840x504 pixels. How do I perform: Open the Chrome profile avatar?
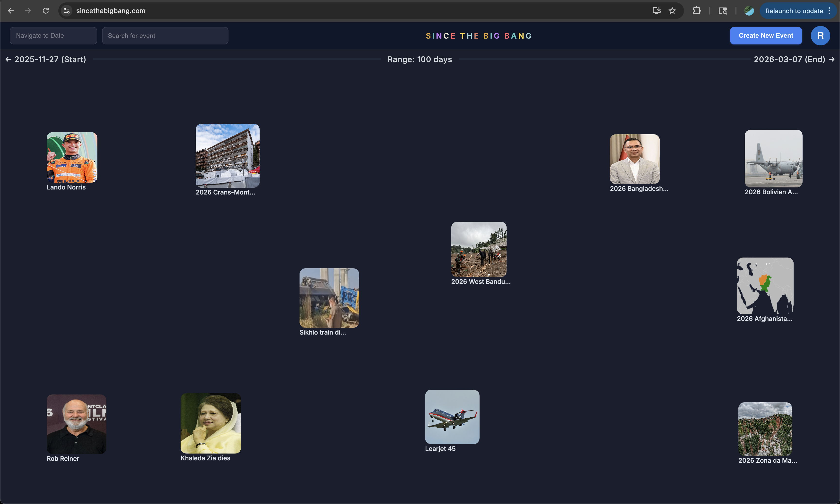coord(749,11)
